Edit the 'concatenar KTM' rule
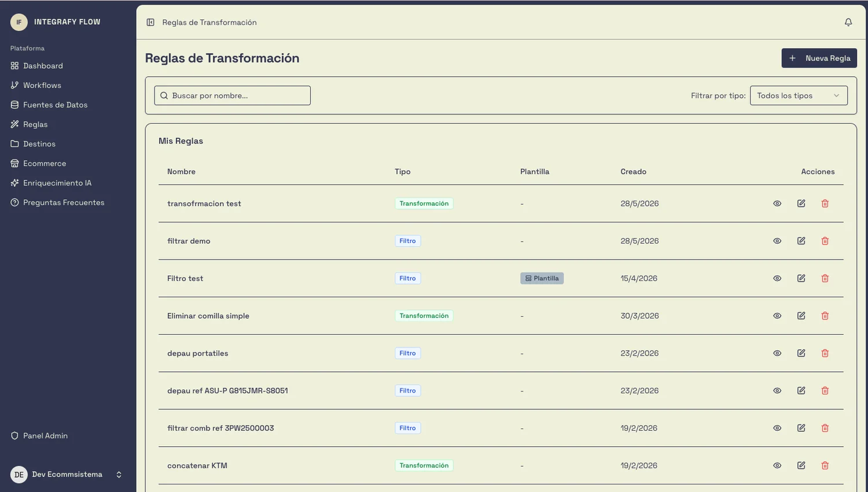 tap(801, 465)
